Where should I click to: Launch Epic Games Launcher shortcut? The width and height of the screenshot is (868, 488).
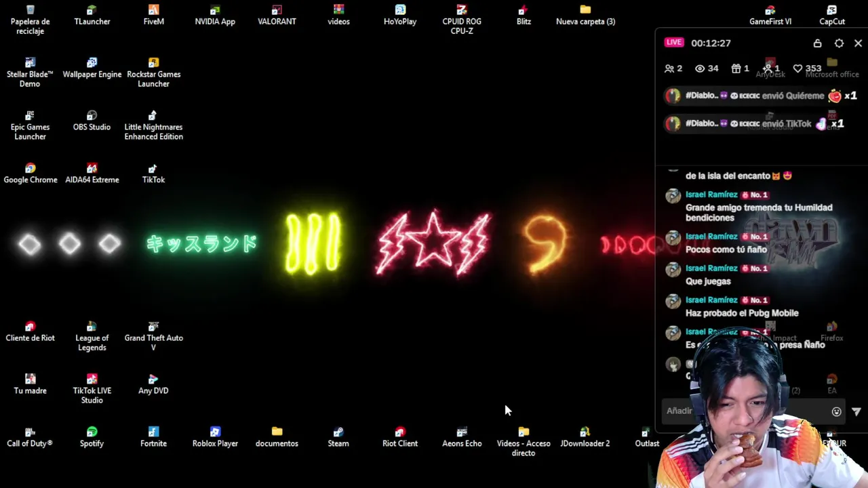click(30, 125)
